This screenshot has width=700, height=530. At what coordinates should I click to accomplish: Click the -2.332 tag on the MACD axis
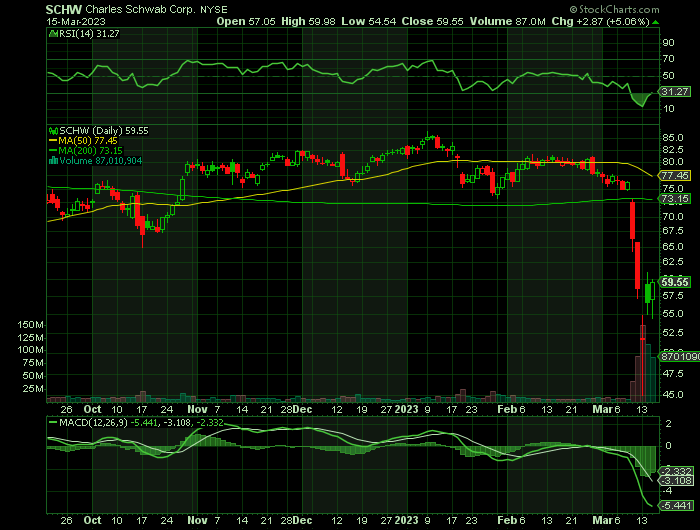(677, 472)
